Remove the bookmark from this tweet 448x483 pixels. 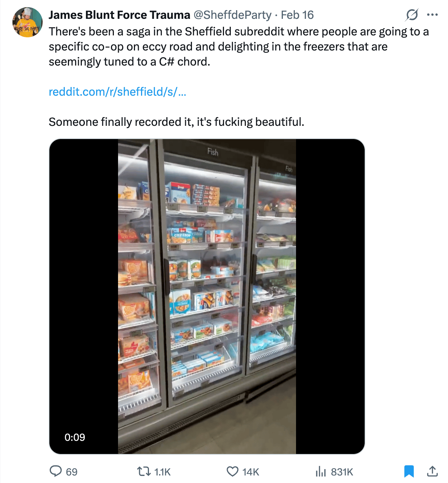(x=409, y=471)
